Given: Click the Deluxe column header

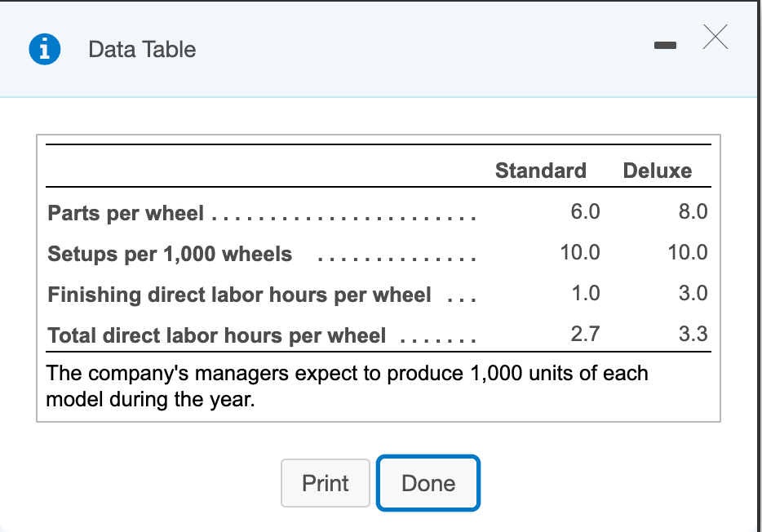Looking at the screenshot, I should pos(658,171).
